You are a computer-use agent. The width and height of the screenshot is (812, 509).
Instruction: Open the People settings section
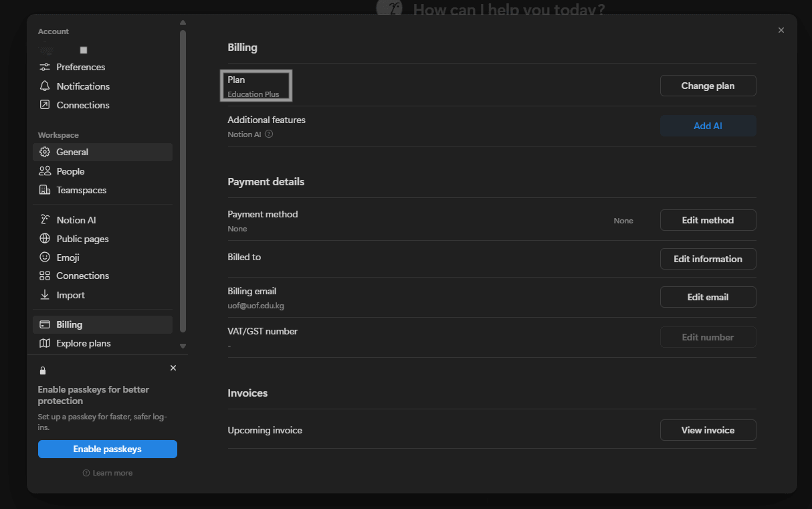click(x=102, y=171)
